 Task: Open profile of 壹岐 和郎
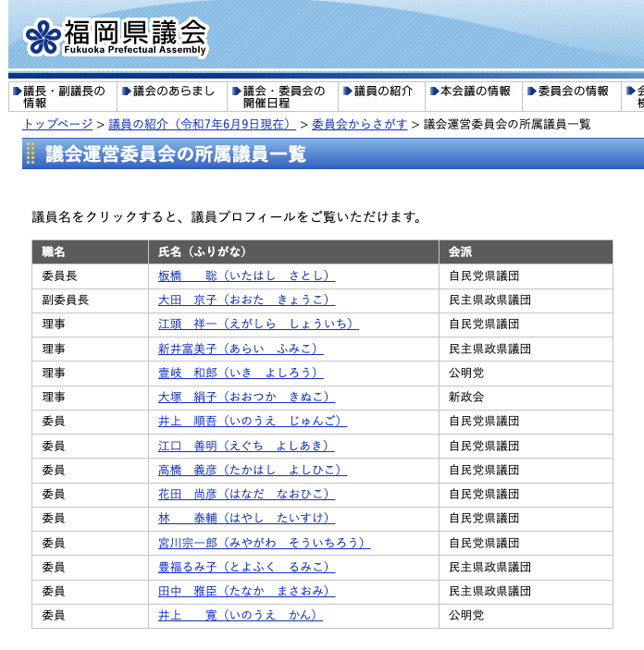241,373
